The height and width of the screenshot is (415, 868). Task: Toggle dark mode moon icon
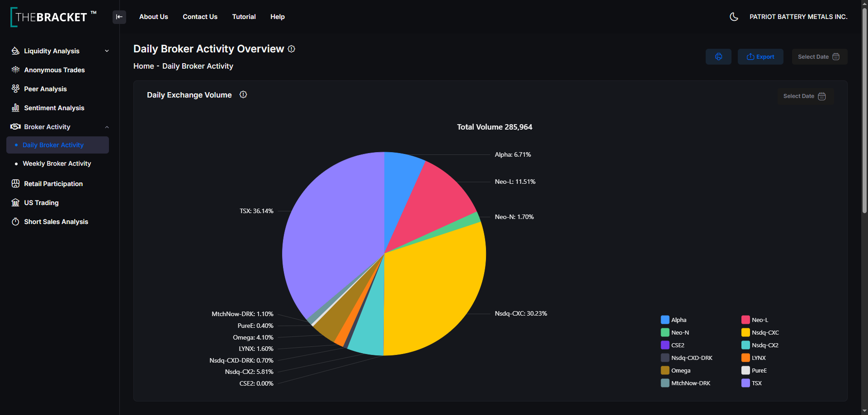734,17
